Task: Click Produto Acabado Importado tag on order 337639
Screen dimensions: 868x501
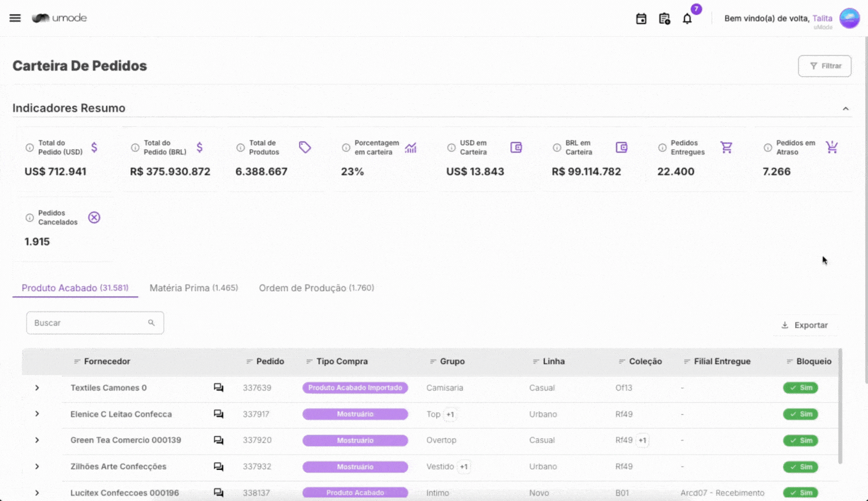Action: click(x=355, y=388)
